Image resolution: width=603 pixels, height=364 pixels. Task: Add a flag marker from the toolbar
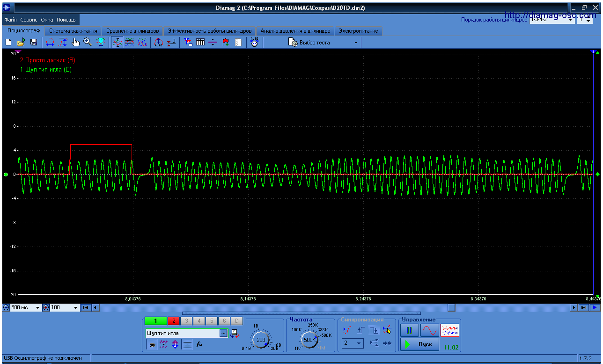226,43
